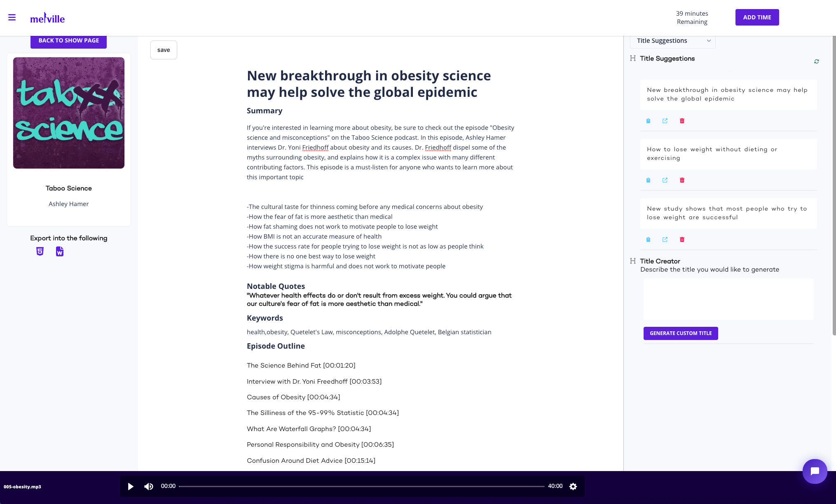Screen dimensions: 836x504
Task: Regenerate the Title Suggestions list
Action: pos(816,61)
